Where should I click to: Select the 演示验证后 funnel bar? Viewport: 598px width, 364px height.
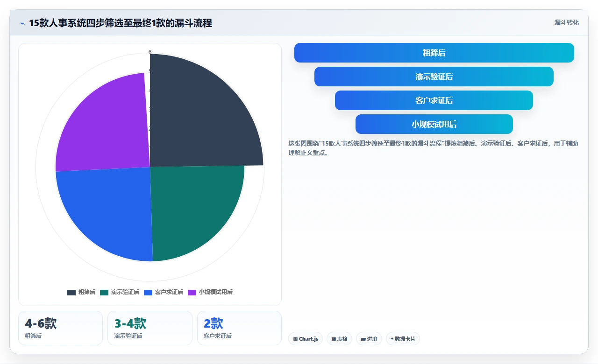[x=434, y=77]
